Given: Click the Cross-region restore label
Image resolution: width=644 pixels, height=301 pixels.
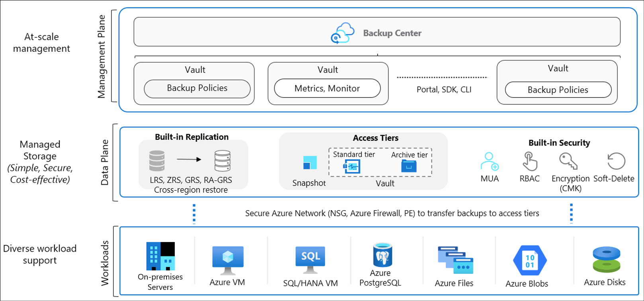Looking at the screenshot, I should point(191,190).
